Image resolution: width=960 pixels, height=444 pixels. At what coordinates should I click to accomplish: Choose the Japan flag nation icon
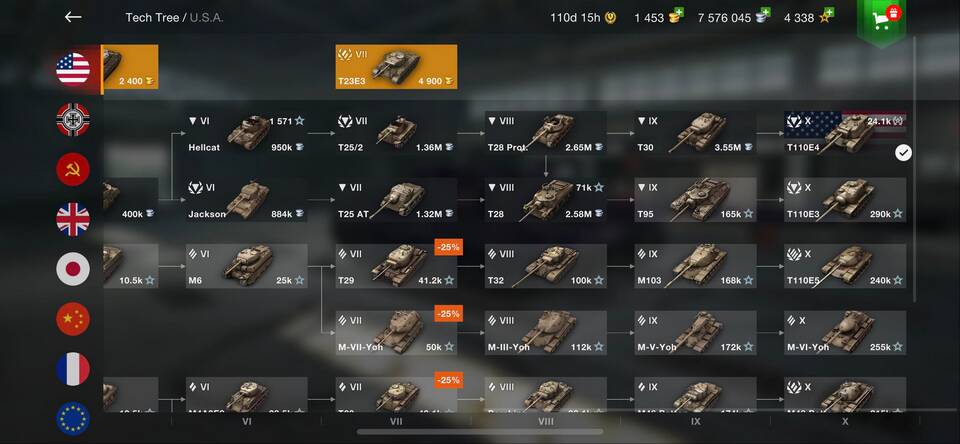(x=73, y=269)
